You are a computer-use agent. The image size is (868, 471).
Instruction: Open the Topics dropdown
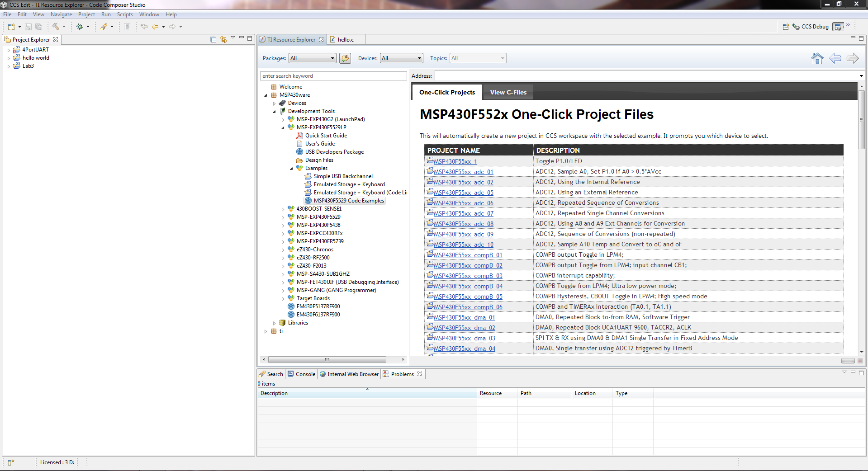(x=478, y=58)
